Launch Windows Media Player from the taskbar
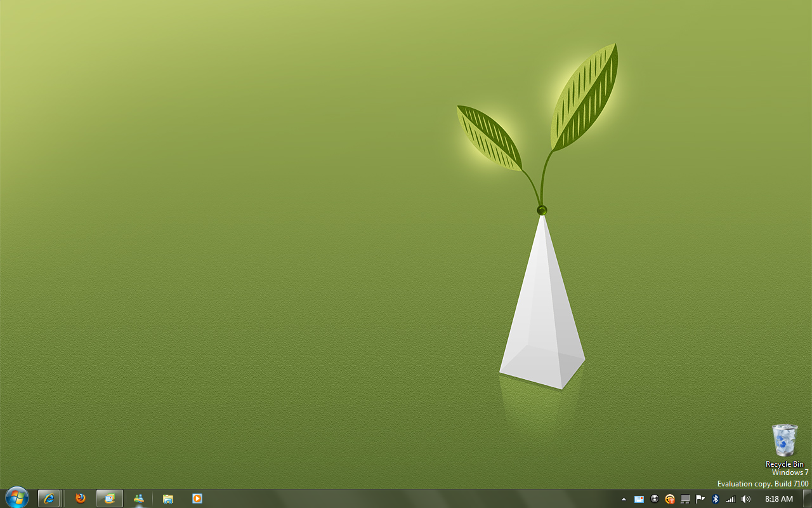The image size is (812, 508). point(197,498)
